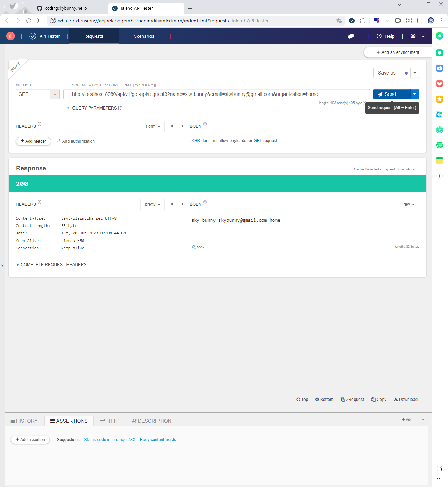Screen dimensions: 448x487
Task: Open the browser three-dot menu
Action: point(441,21)
